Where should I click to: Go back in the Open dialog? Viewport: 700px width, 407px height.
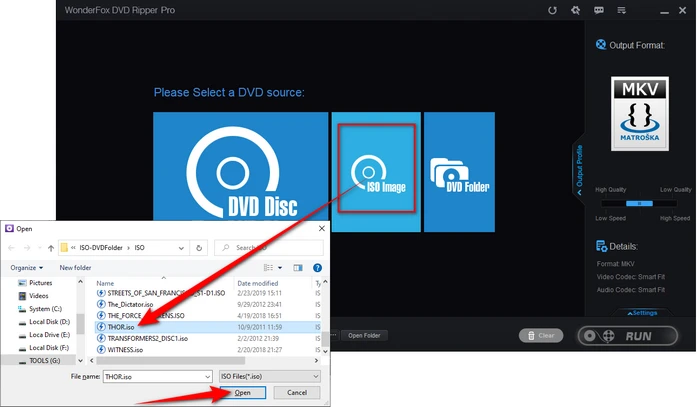[12, 248]
